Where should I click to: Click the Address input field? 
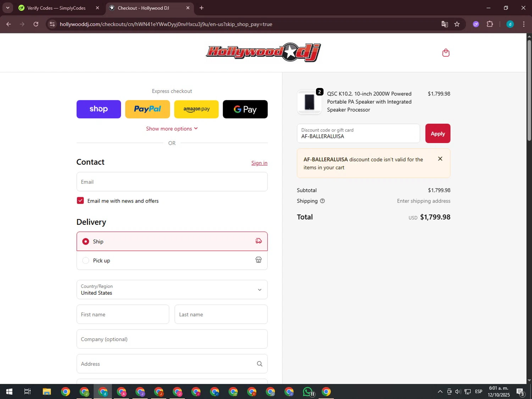click(x=172, y=364)
